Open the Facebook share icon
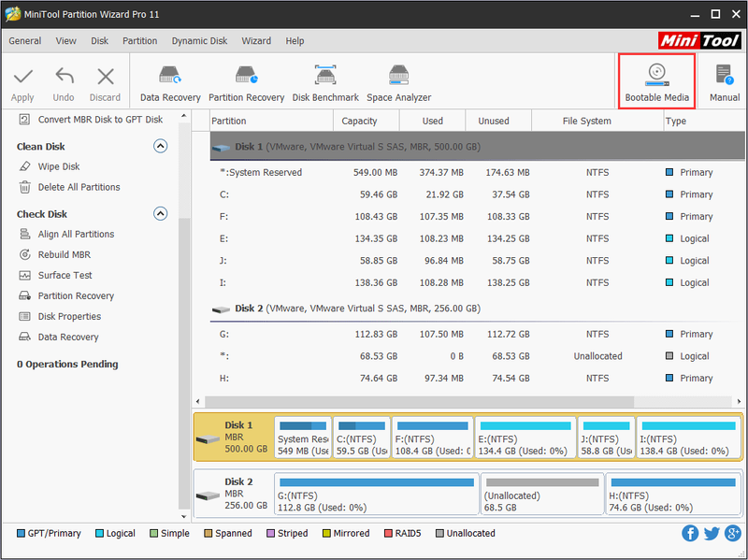The image size is (748, 560). click(x=690, y=533)
